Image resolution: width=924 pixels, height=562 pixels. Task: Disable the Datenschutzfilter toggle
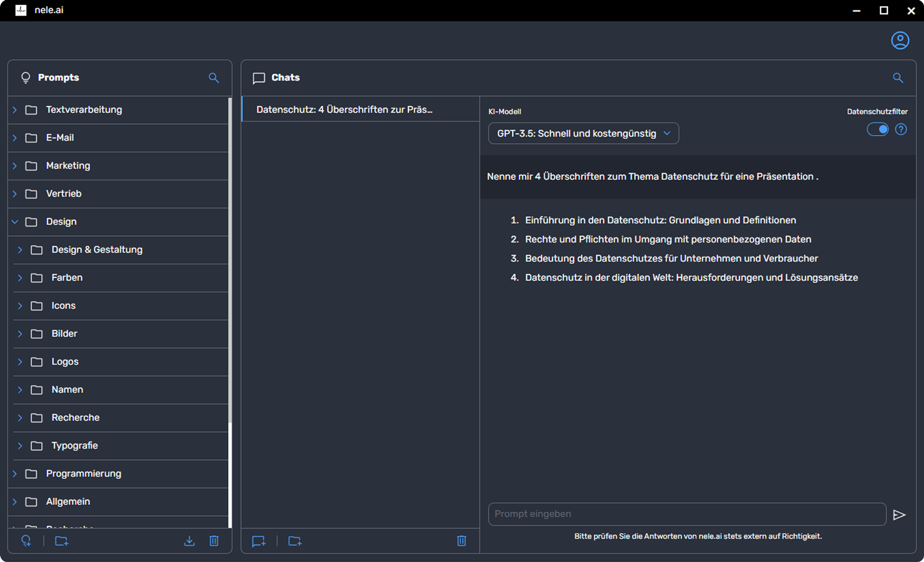(x=877, y=129)
